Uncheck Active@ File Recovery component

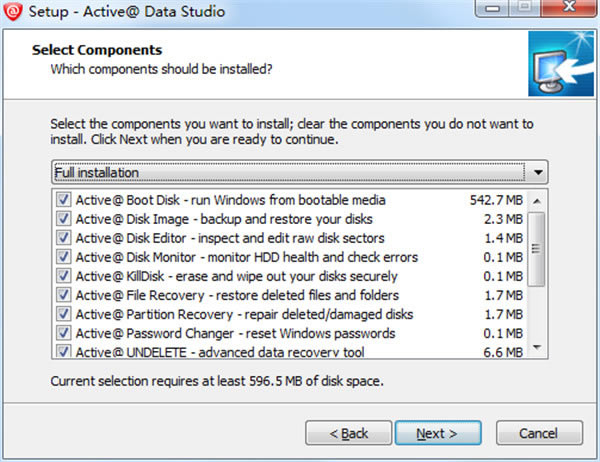(x=64, y=295)
